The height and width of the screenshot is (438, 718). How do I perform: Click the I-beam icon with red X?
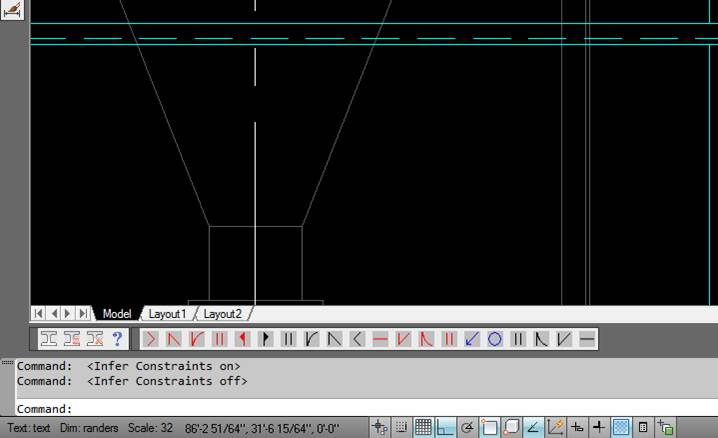coord(95,339)
